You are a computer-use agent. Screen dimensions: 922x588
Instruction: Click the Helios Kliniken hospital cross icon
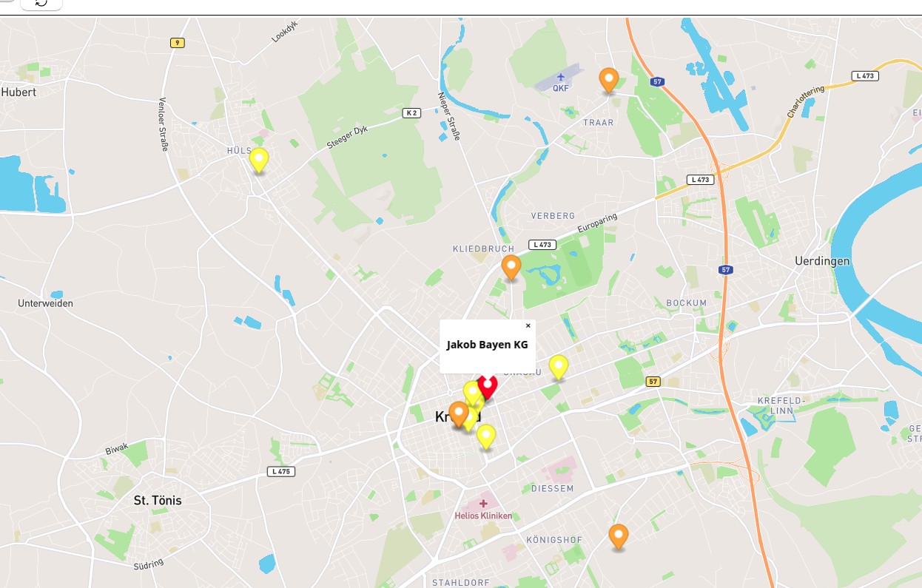[483, 503]
